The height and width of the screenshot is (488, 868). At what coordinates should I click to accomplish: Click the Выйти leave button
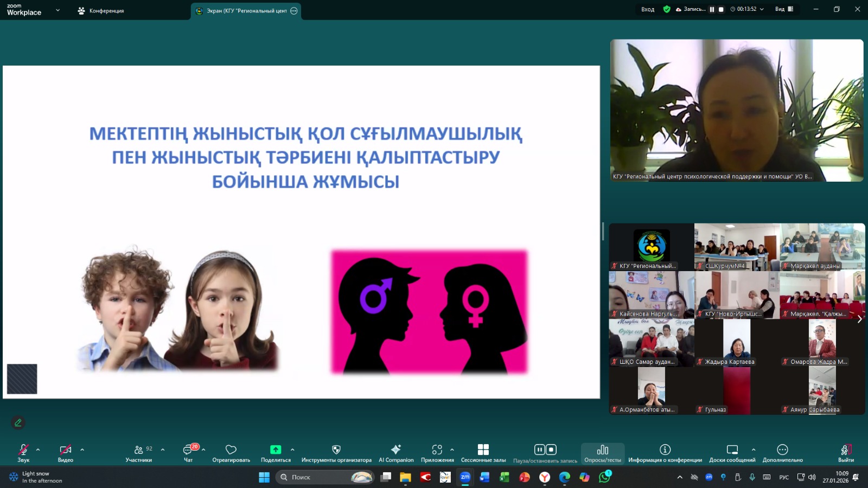coord(846,452)
